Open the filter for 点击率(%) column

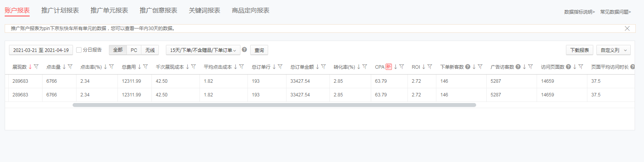tap(112, 67)
